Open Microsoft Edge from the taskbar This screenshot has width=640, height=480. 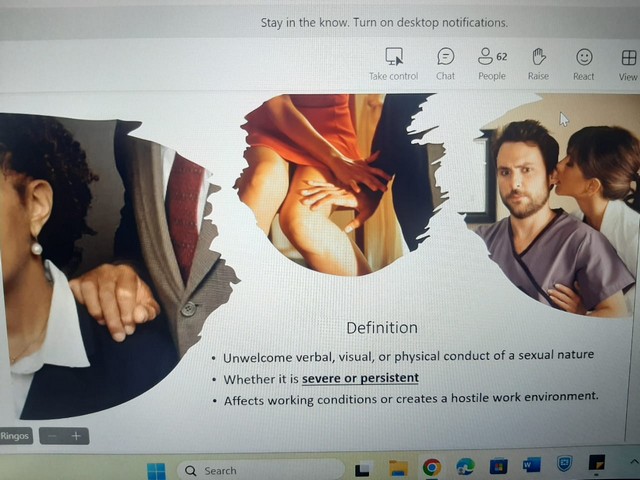pos(465,466)
